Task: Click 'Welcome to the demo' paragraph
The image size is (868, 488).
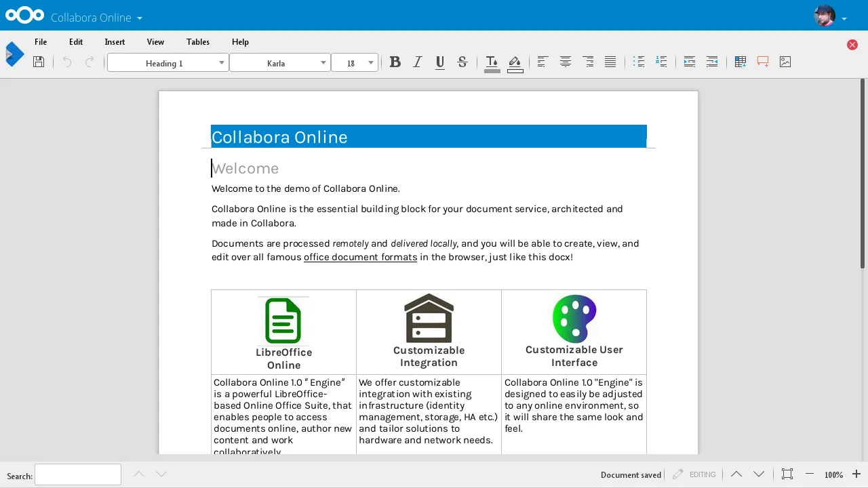Action: 306,188
